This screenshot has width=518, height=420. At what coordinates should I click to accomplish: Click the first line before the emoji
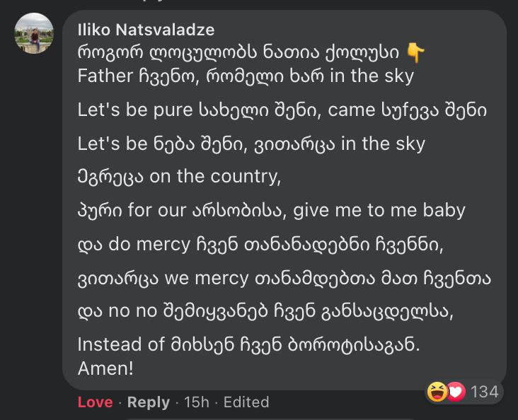tap(238, 53)
